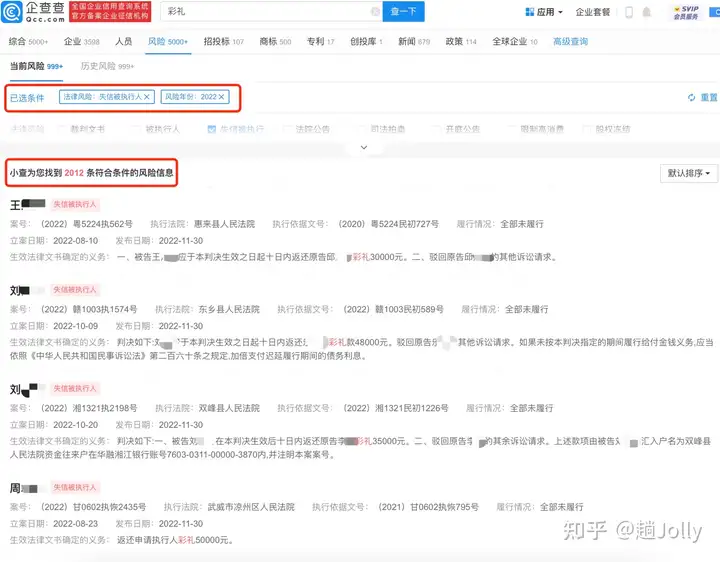Click basis document 湘1321民初1226号
Screen dimensions: 720x562
pyautogui.click(x=396, y=408)
